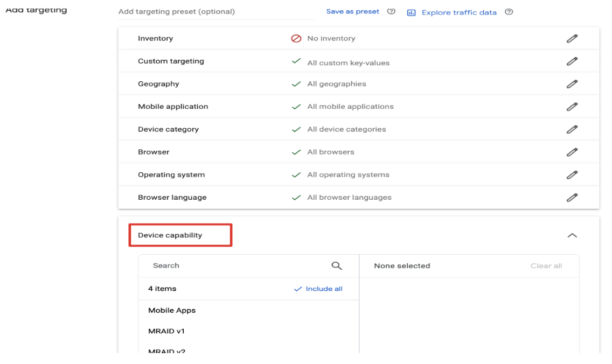Viewport: 612px width, 364px height.
Task: Edit Operating system targeting pencil icon
Action: [572, 174]
